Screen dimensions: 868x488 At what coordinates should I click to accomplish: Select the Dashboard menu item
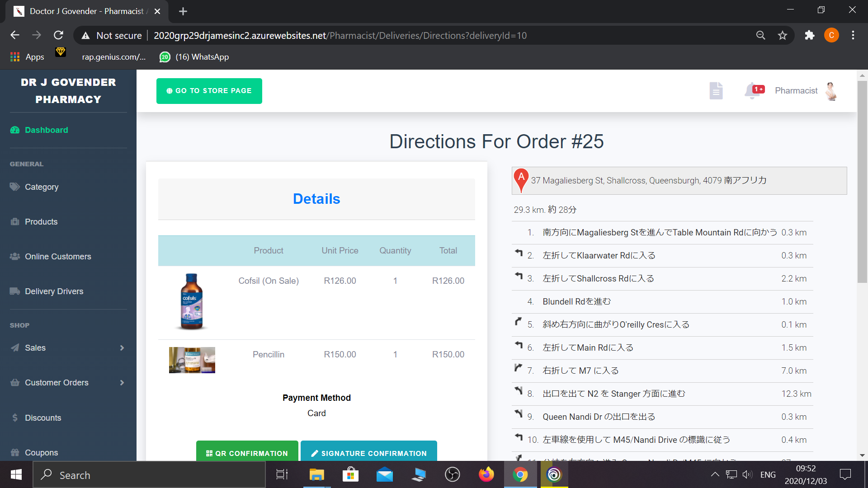click(46, 130)
